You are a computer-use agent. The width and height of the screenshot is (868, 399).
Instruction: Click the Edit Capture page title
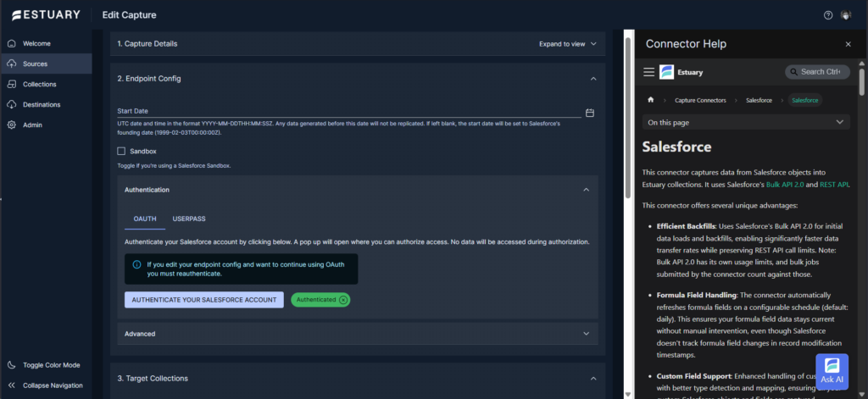pos(129,15)
